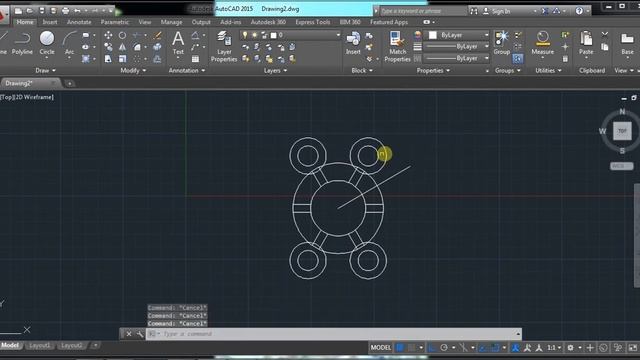Expand the Block panel
Viewport: 640px width, 360px height.
pyautogui.click(x=362, y=71)
